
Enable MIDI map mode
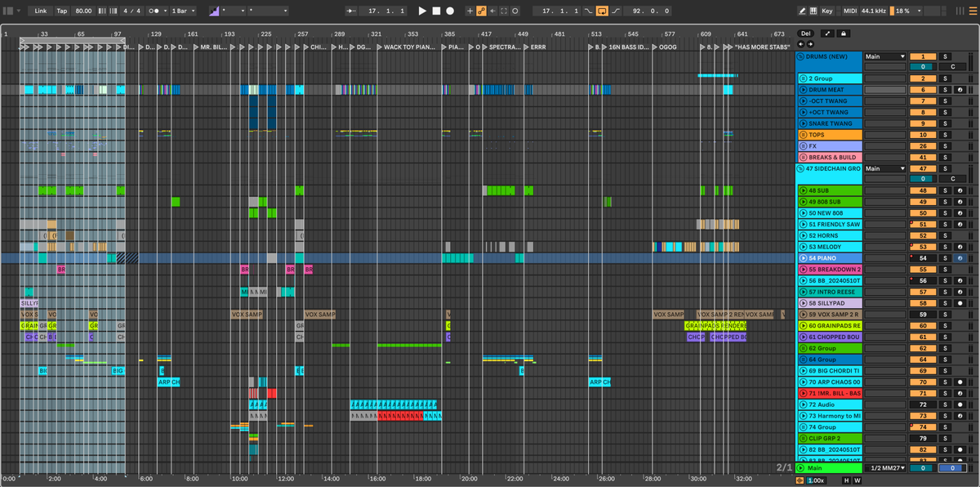pos(850,11)
